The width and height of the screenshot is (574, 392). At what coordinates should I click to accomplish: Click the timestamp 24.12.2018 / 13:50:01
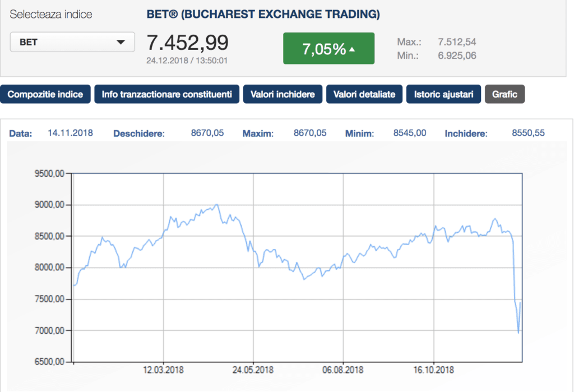click(x=187, y=61)
